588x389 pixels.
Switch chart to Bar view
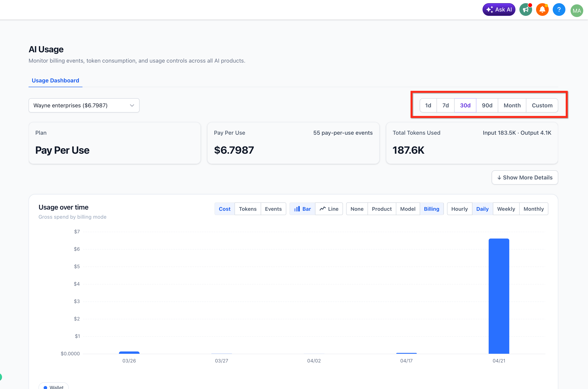pyautogui.click(x=302, y=209)
